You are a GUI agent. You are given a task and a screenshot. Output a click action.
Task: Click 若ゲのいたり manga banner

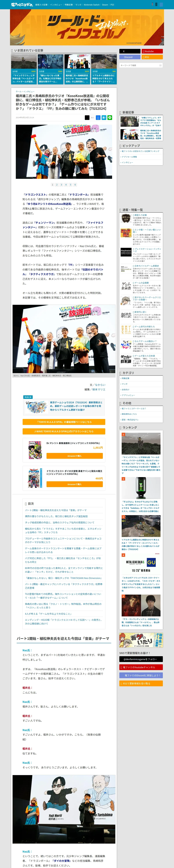[141, 640]
